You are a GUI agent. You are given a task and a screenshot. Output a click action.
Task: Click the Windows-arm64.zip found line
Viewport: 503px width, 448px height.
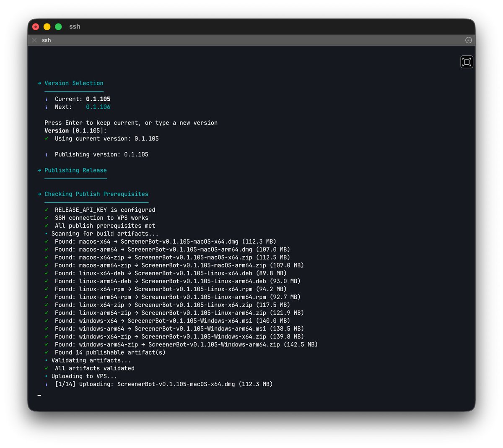[x=186, y=345]
